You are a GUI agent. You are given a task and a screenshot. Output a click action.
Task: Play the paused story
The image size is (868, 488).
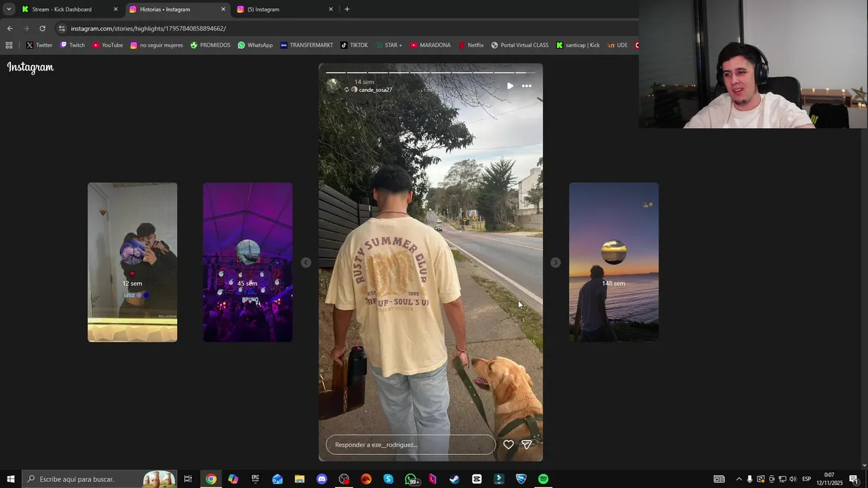(510, 86)
